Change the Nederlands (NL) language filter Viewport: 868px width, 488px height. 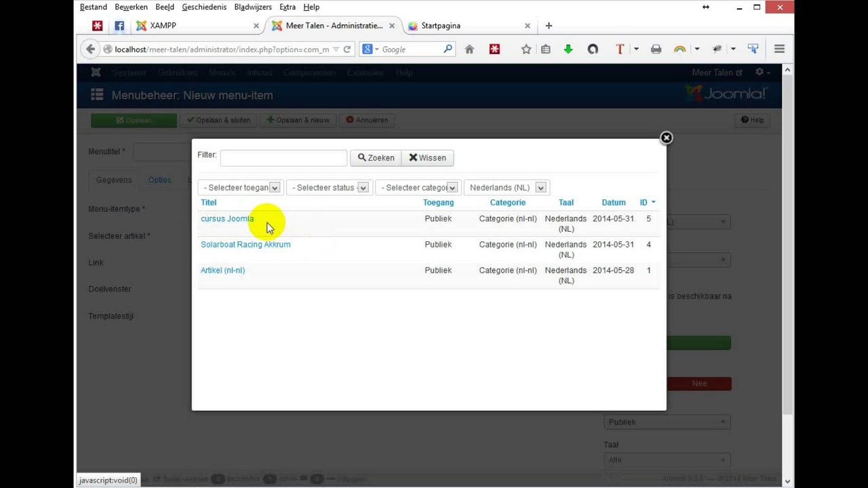pyautogui.click(x=506, y=188)
